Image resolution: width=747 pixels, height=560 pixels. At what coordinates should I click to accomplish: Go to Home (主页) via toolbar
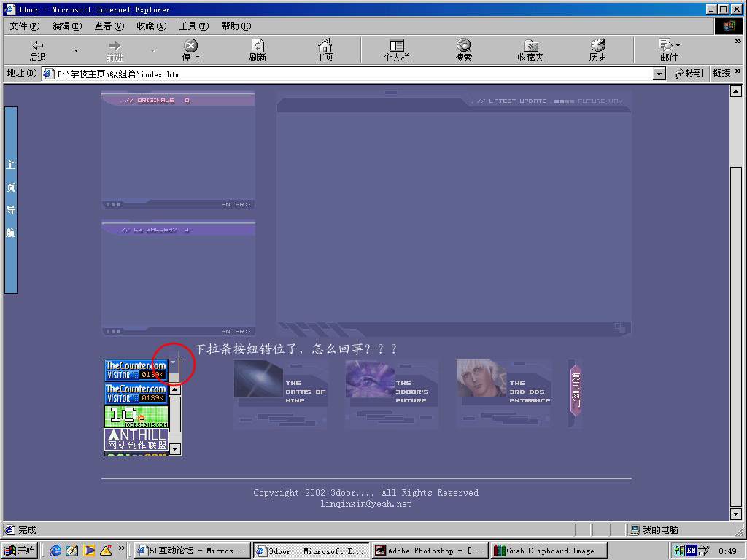pyautogui.click(x=325, y=50)
